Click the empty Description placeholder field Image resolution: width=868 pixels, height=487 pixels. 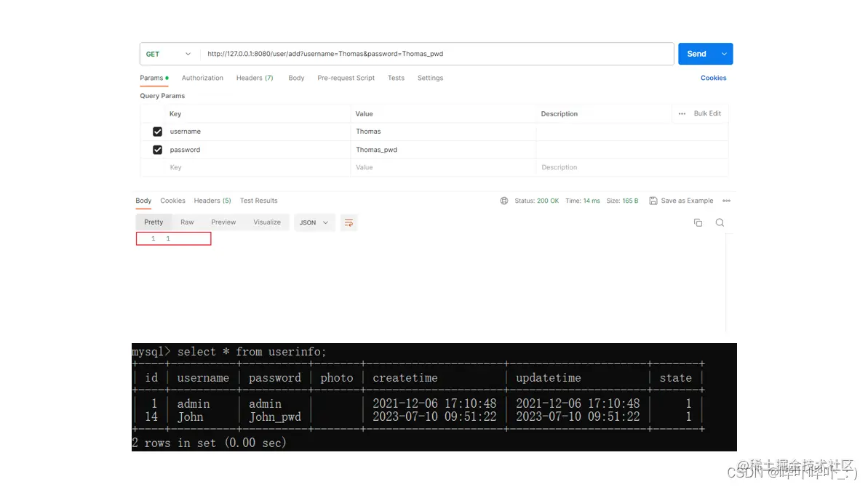(x=632, y=167)
